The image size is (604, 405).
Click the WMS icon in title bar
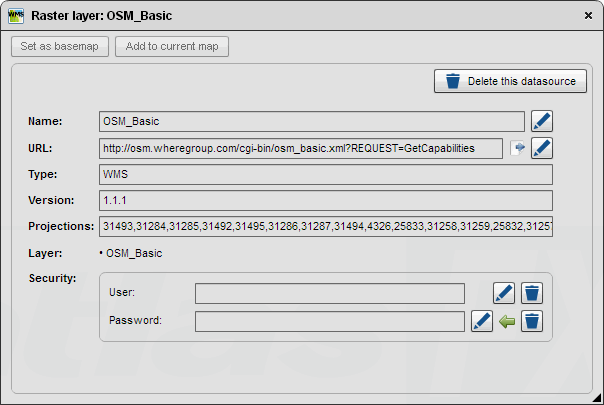click(17, 16)
